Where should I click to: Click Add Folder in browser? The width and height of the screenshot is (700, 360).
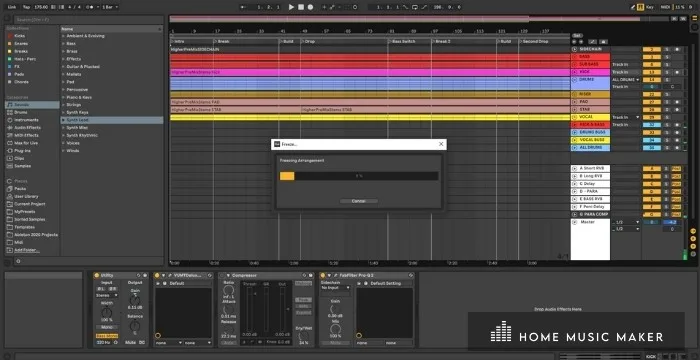(x=26, y=250)
